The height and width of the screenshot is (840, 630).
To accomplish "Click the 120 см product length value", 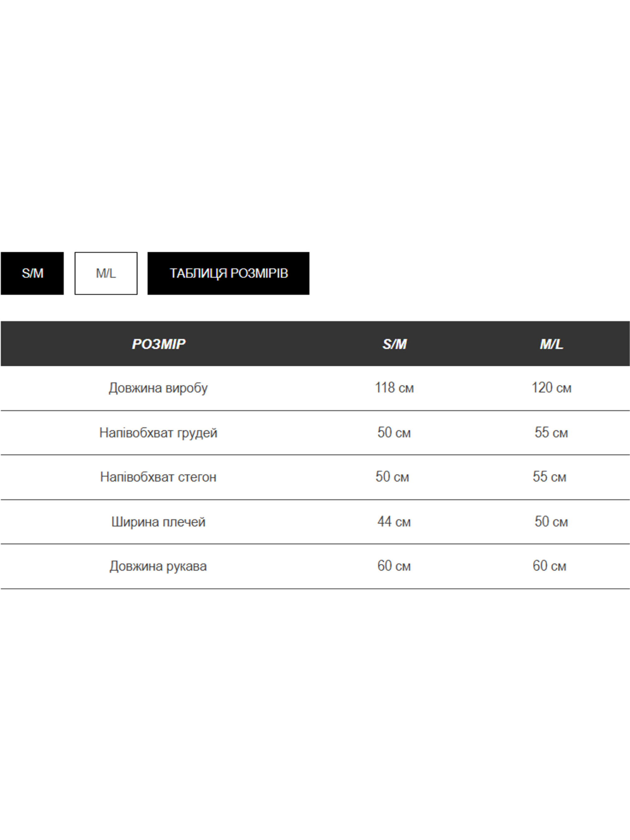I will [x=551, y=388].
